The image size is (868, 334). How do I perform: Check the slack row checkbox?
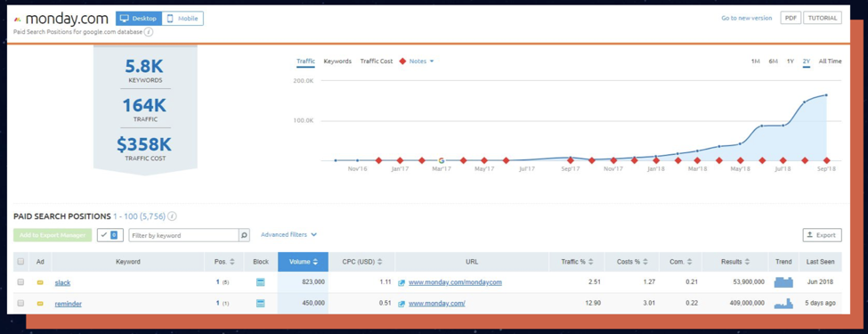tap(21, 282)
